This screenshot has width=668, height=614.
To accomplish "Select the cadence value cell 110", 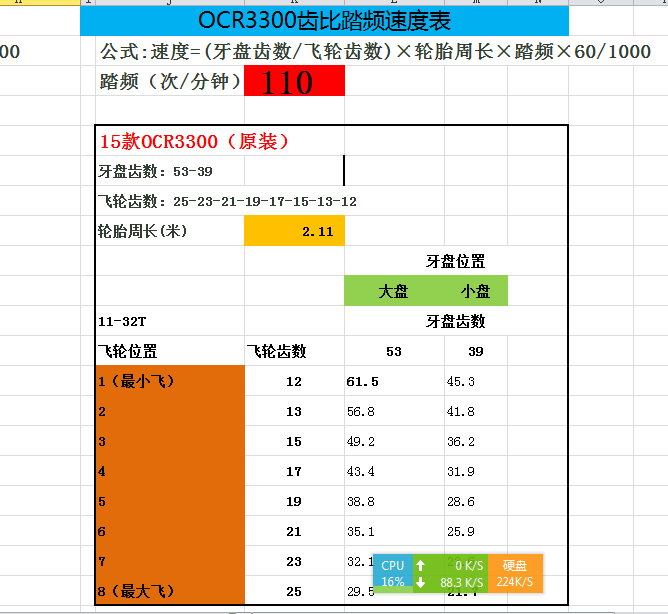I will click(294, 81).
